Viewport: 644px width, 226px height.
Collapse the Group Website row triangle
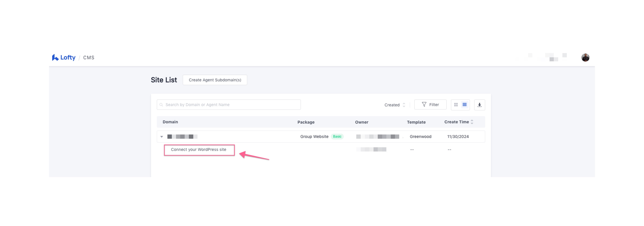click(x=162, y=137)
